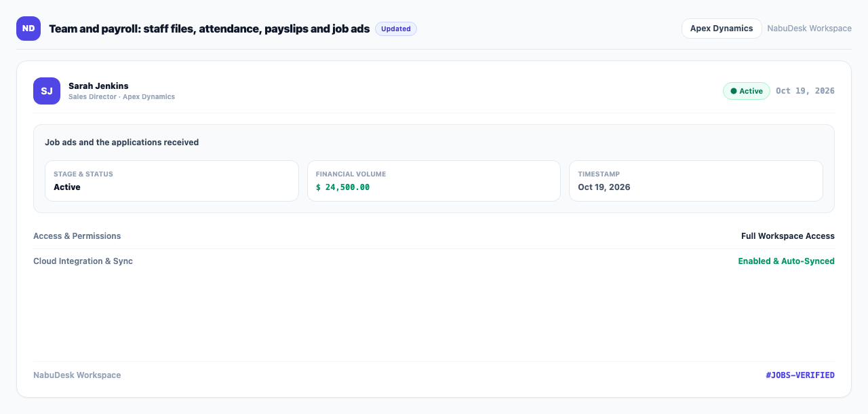Click the #JOBS-VERIFIED tag

pos(800,375)
